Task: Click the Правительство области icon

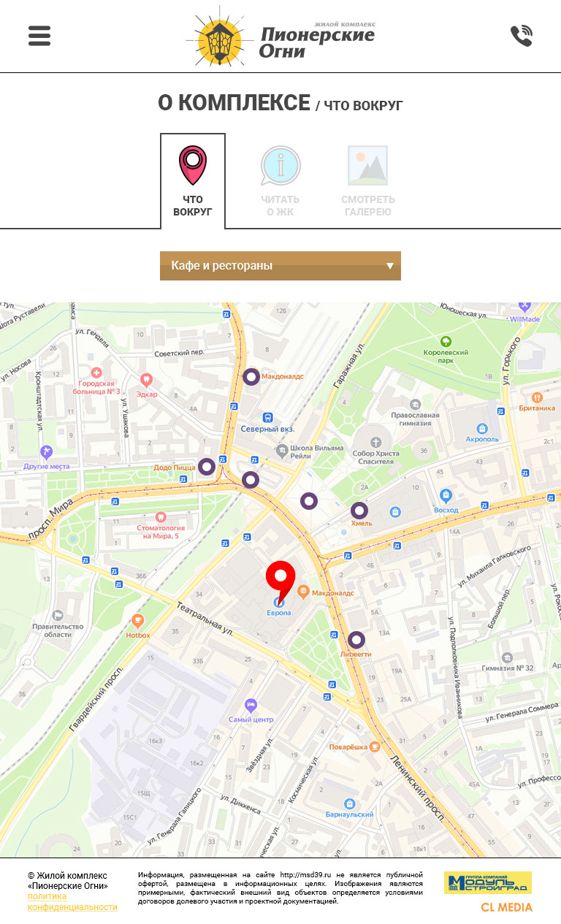Action: click(57, 615)
